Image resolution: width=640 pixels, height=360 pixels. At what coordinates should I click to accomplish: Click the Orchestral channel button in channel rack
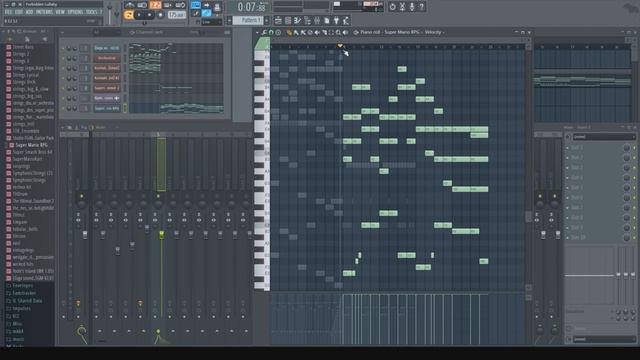(107, 58)
